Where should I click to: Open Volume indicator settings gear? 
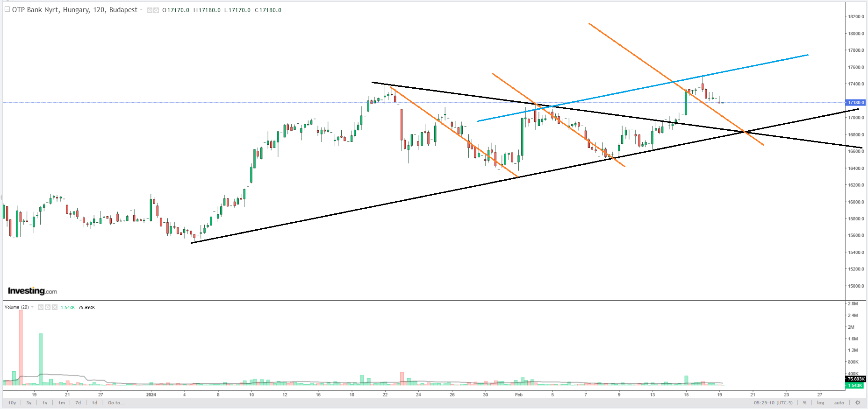click(x=48, y=307)
